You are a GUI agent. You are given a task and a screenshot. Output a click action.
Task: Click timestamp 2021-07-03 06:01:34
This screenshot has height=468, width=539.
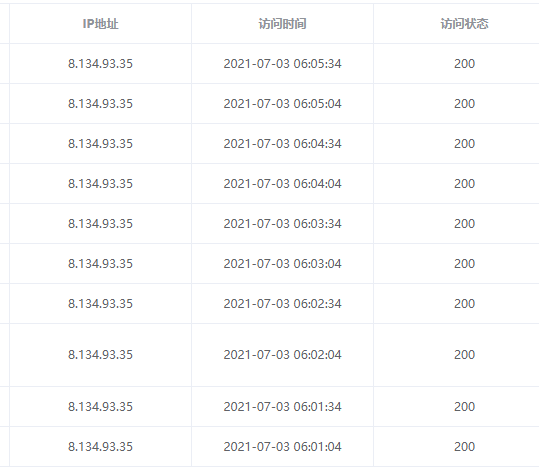pyautogui.click(x=282, y=406)
